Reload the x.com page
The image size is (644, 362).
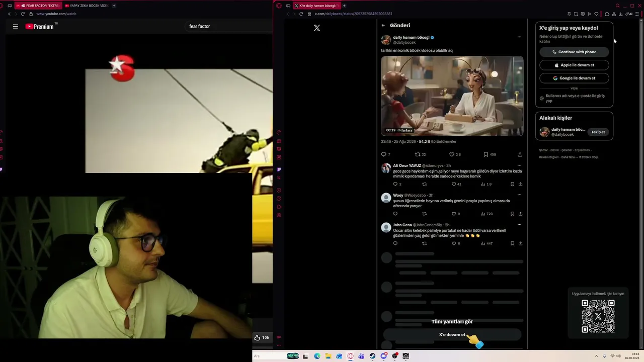(x=301, y=14)
